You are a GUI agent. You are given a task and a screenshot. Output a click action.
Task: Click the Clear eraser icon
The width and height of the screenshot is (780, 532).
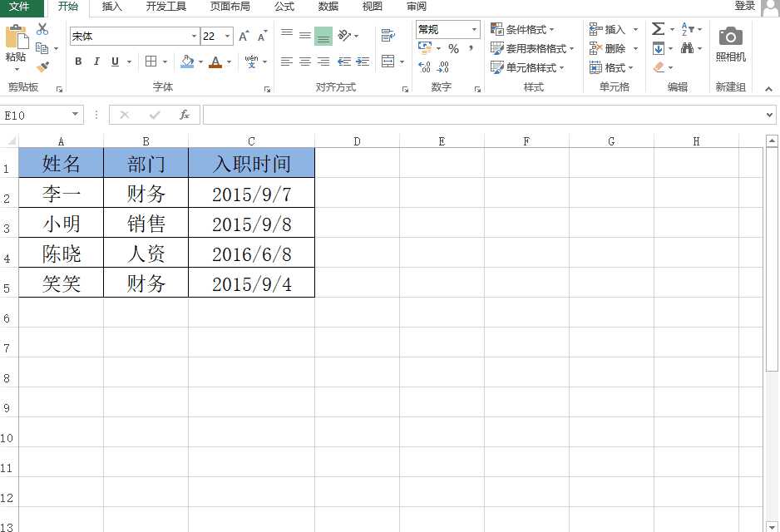point(659,67)
